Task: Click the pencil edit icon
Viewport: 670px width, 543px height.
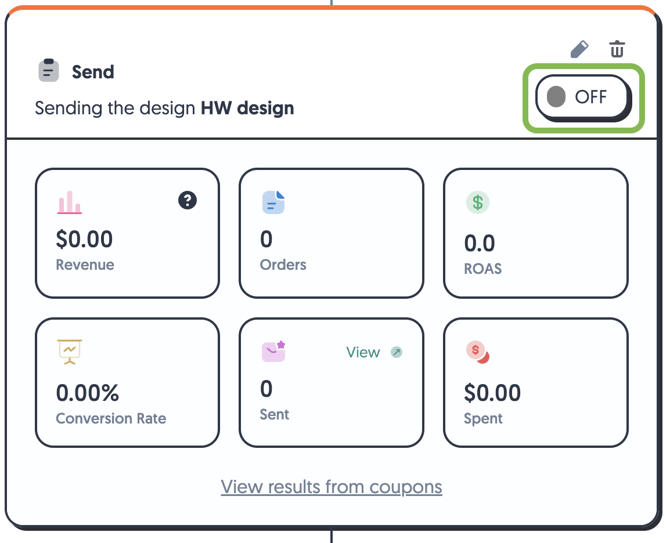Action: click(x=579, y=49)
